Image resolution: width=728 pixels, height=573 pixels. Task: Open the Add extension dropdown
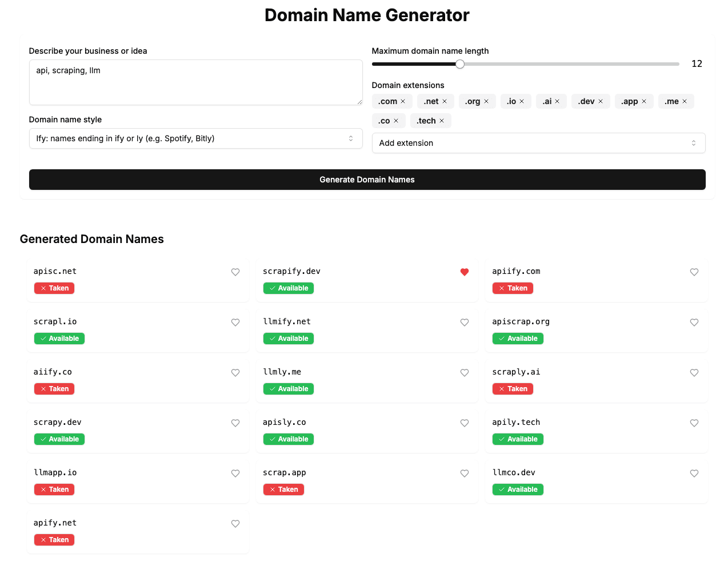click(x=538, y=143)
